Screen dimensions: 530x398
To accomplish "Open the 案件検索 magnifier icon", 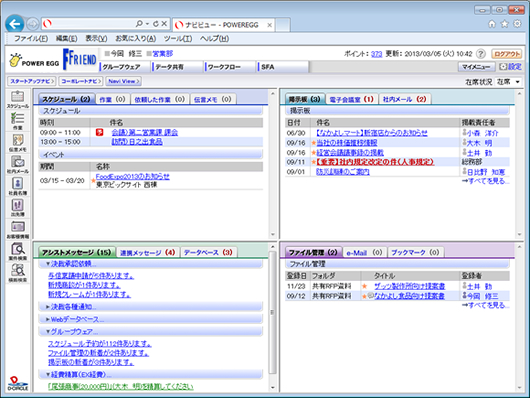I will [x=18, y=251].
